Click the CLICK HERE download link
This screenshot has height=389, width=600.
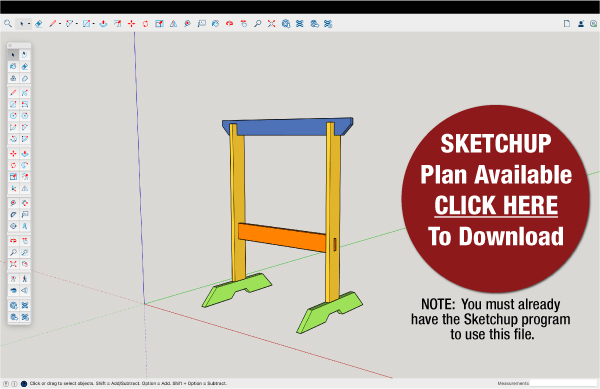496,206
